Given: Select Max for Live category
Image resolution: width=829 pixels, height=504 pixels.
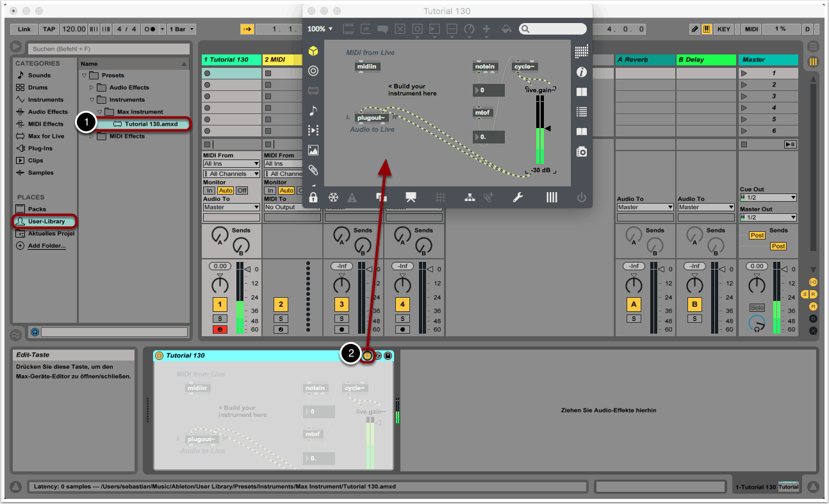Looking at the screenshot, I should click(45, 136).
